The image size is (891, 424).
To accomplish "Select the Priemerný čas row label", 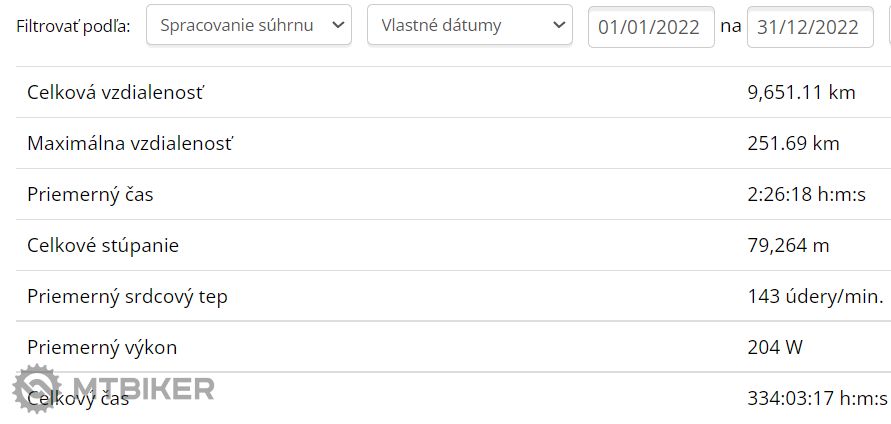I will 90,195.
